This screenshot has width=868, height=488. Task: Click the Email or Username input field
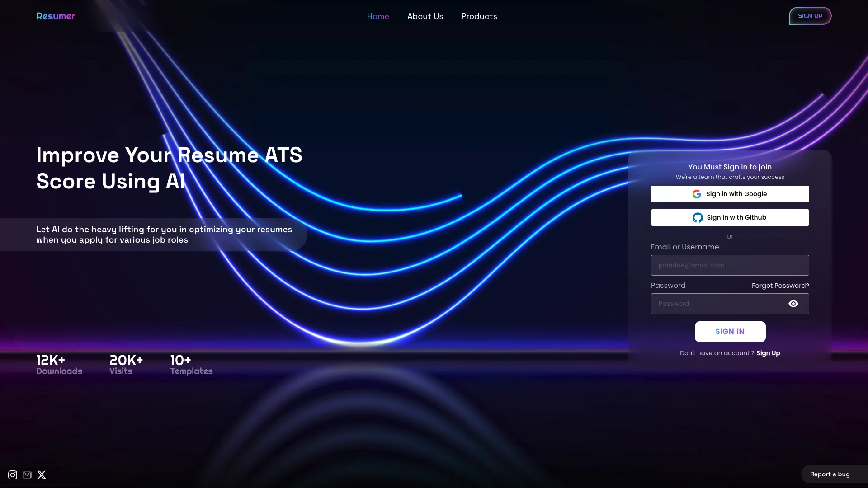point(730,265)
